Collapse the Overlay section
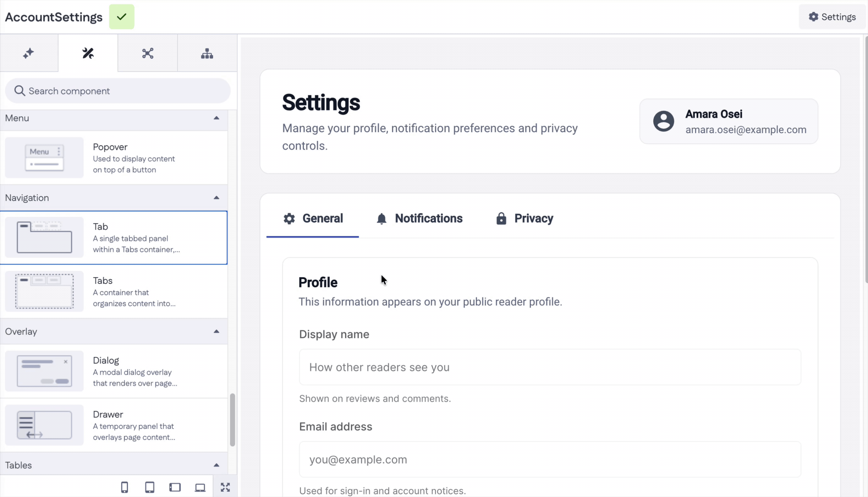 pos(217,331)
